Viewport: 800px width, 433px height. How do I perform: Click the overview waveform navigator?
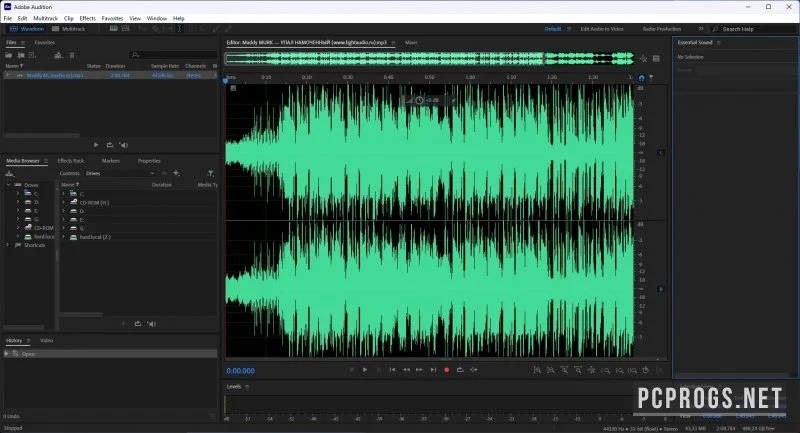[x=429, y=59]
